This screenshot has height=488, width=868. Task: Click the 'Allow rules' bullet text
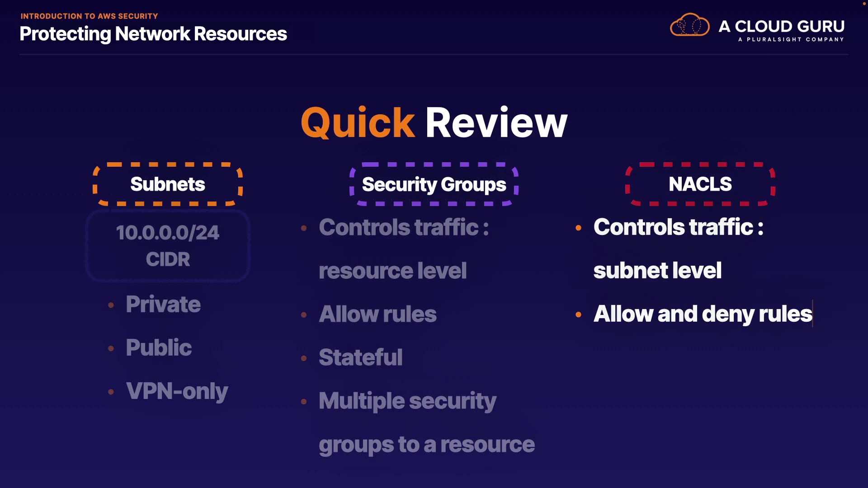click(377, 314)
